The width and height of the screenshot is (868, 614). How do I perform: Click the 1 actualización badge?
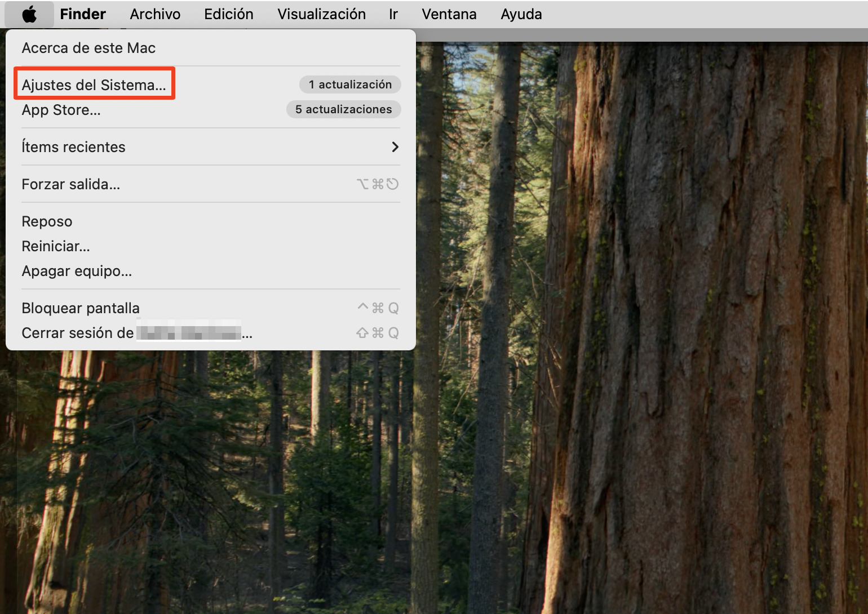349,84
